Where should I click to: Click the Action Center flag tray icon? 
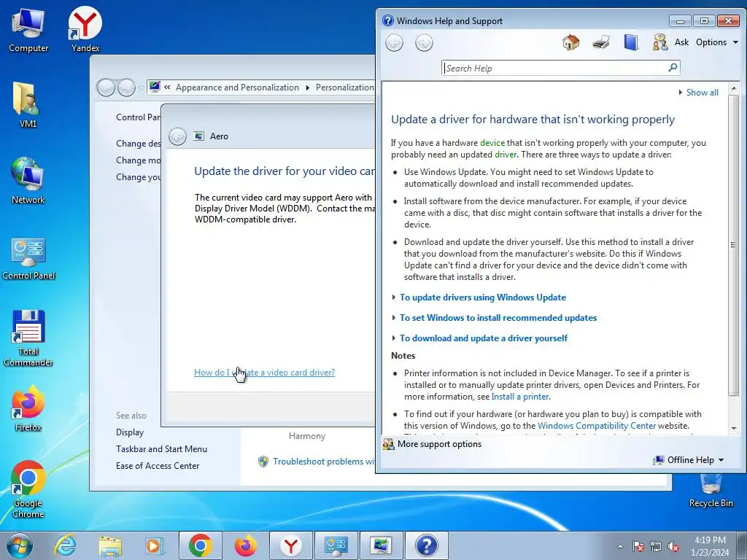638,546
